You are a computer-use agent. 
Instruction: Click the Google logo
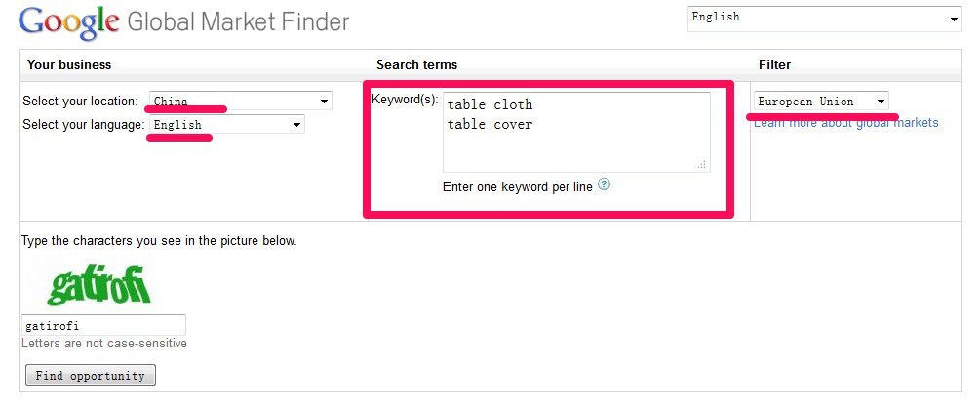coord(69,23)
